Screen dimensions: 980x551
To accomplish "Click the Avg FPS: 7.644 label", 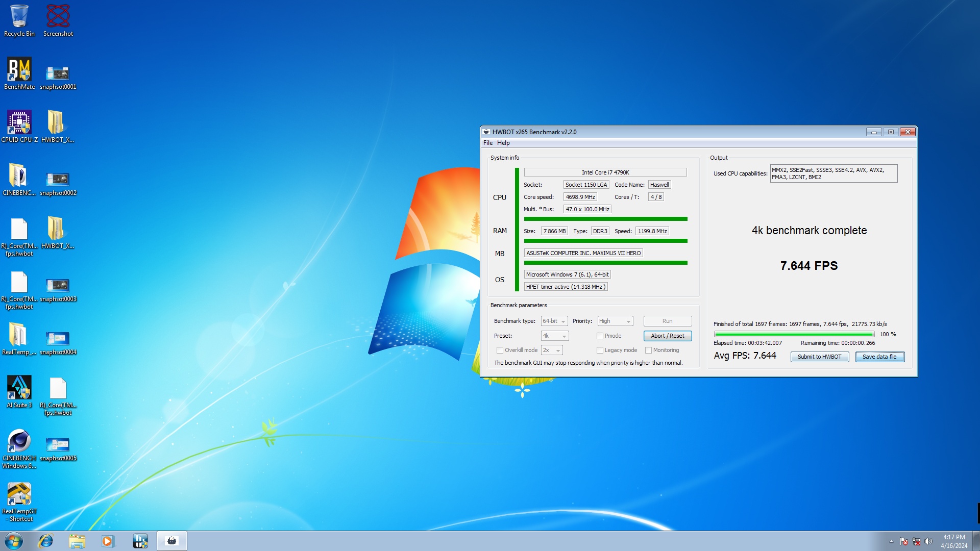I will point(745,356).
